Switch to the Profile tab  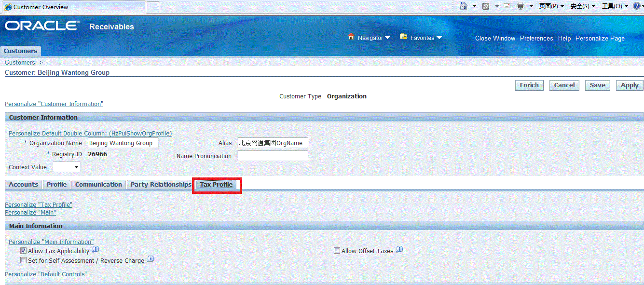pyautogui.click(x=56, y=185)
